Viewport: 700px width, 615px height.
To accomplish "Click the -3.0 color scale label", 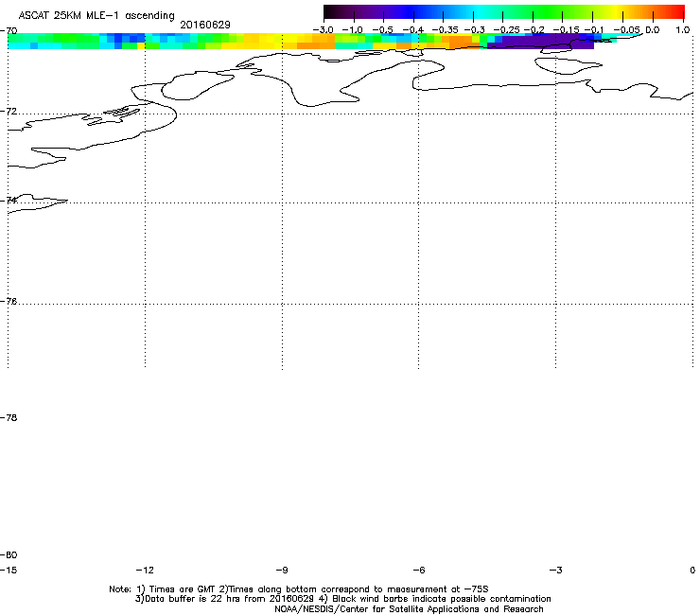I will pos(323,30).
